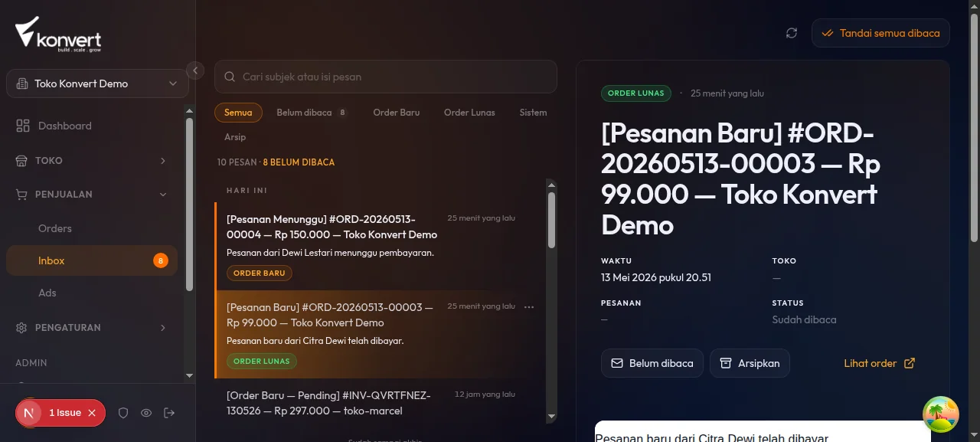Click the TOKO storefront icon
This screenshot has width=980, height=442.
pos(21,161)
